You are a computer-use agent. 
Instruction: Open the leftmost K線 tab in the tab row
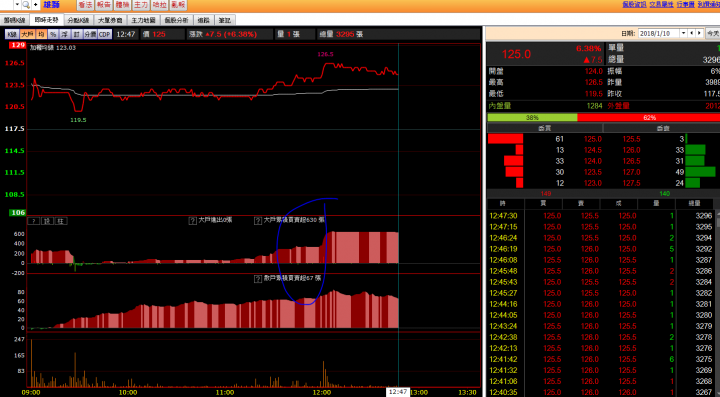pyautogui.click(x=14, y=20)
